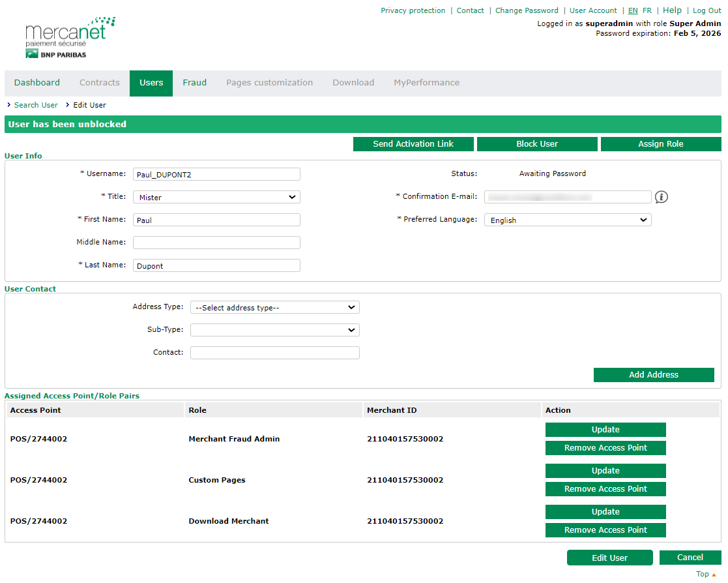Open the Address Type dropdown
The height and width of the screenshot is (583, 728).
(x=274, y=307)
